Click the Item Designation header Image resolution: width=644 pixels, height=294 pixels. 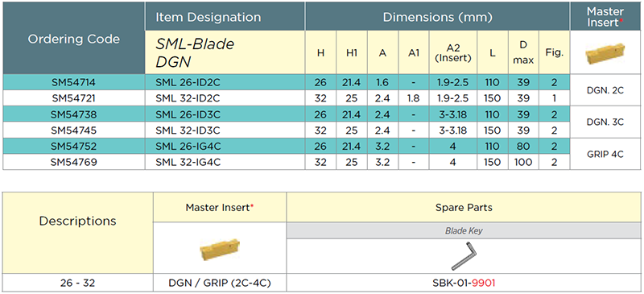point(208,17)
